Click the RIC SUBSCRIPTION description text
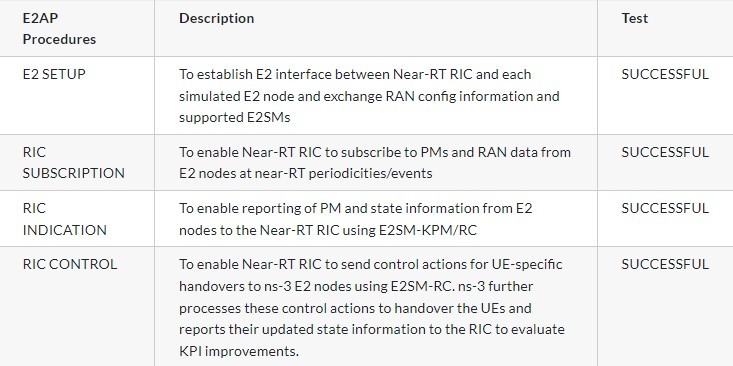 point(375,163)
